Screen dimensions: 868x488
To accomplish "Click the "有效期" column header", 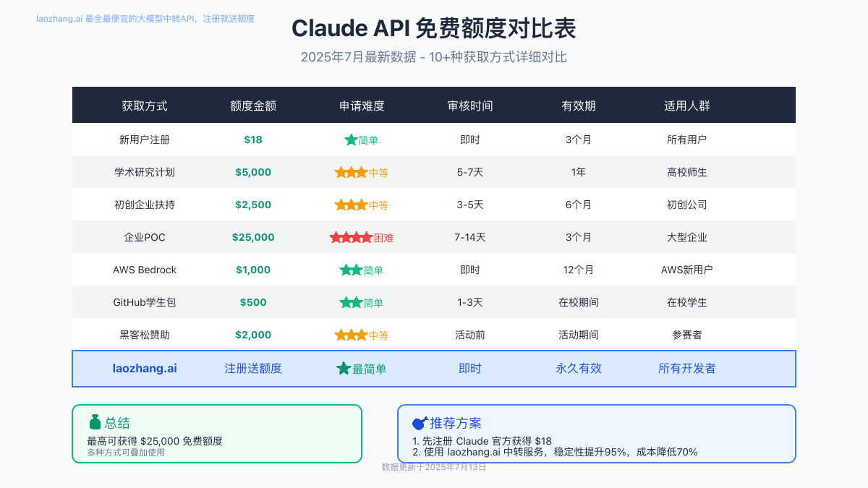I will pos(579,106).
